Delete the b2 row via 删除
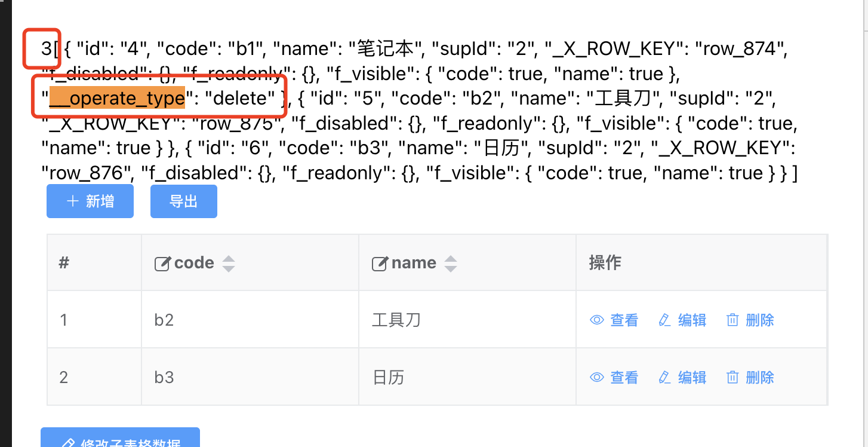The width and height of the screenshot is (868, 447). [750, 320]
